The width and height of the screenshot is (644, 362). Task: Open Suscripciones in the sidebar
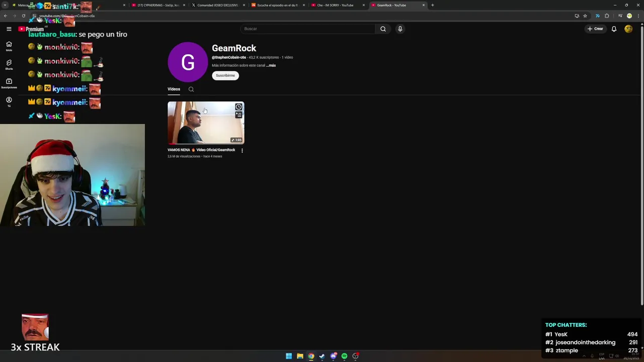coord(9,83)
